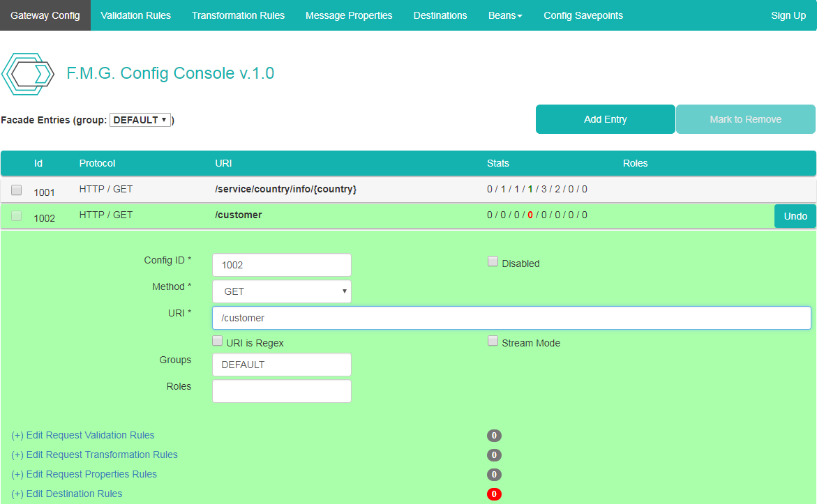817x504 pixels.
Task: Click the Request Transformation Rules count badge
Action: (494, 455)
